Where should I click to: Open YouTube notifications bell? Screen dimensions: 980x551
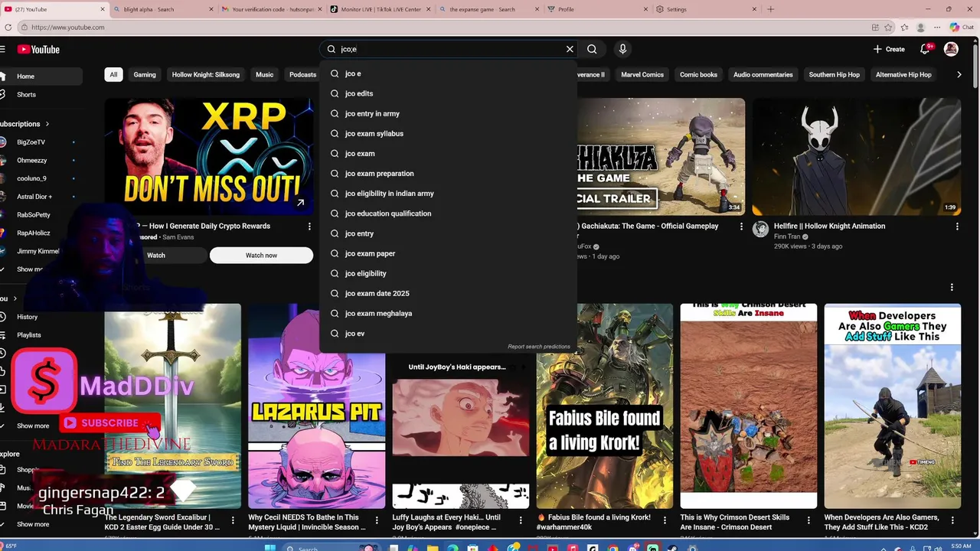925,49
